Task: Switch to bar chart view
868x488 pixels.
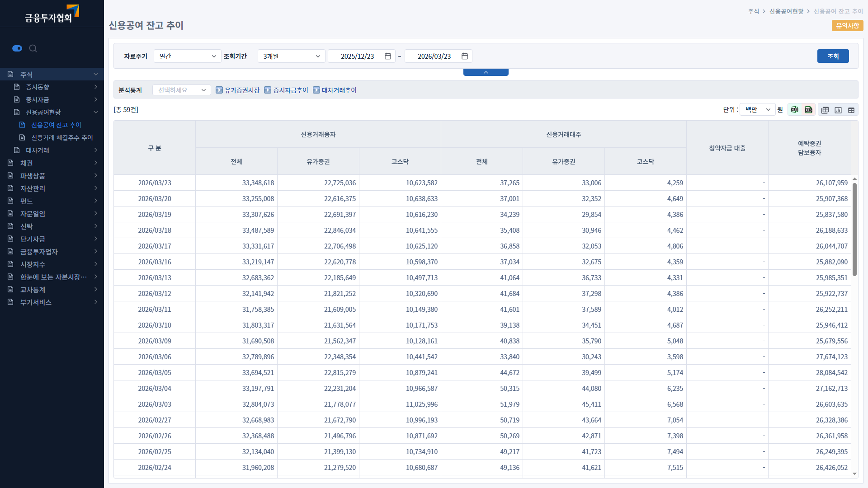Action: 838,110
